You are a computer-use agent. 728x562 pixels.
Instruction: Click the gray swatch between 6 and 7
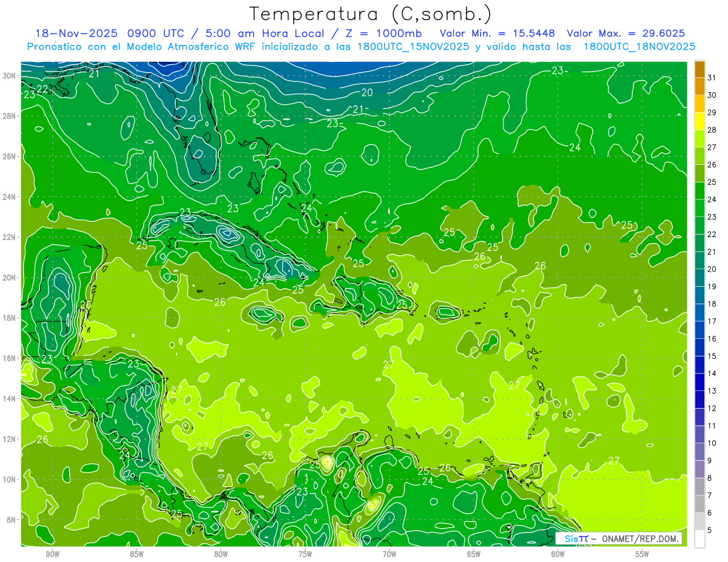click(699, 504)
